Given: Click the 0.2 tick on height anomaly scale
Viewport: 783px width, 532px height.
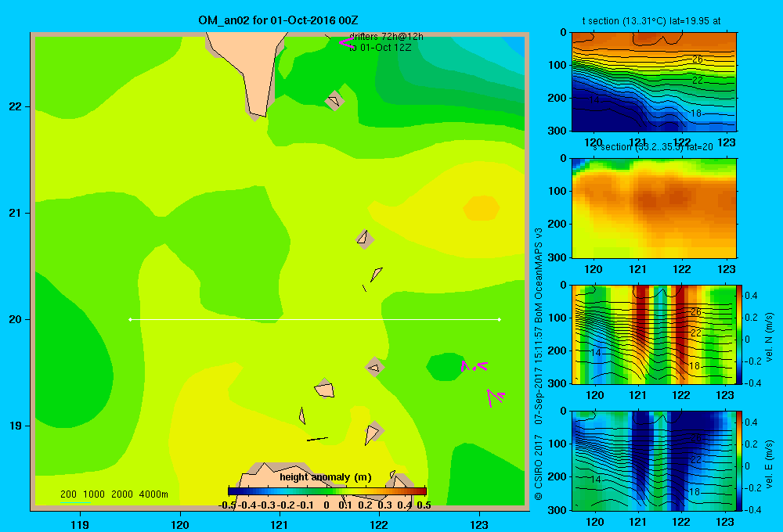Looking at the screenshot, I should point(366,505).
